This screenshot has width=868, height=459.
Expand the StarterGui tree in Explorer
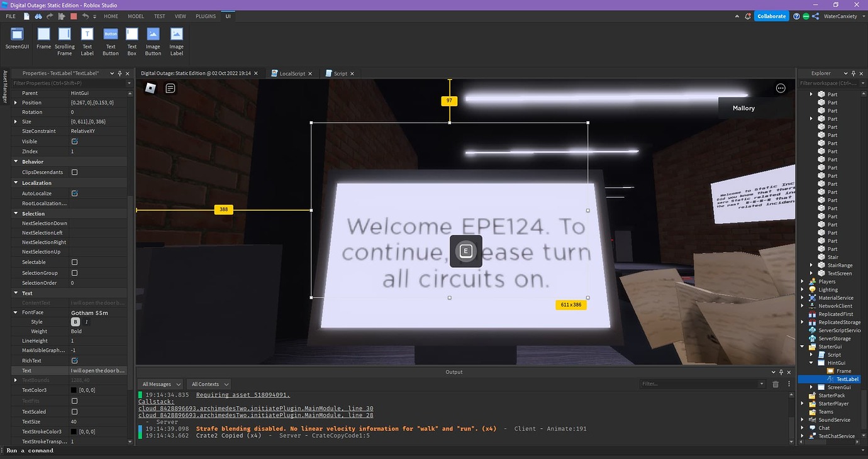(802, 345)
